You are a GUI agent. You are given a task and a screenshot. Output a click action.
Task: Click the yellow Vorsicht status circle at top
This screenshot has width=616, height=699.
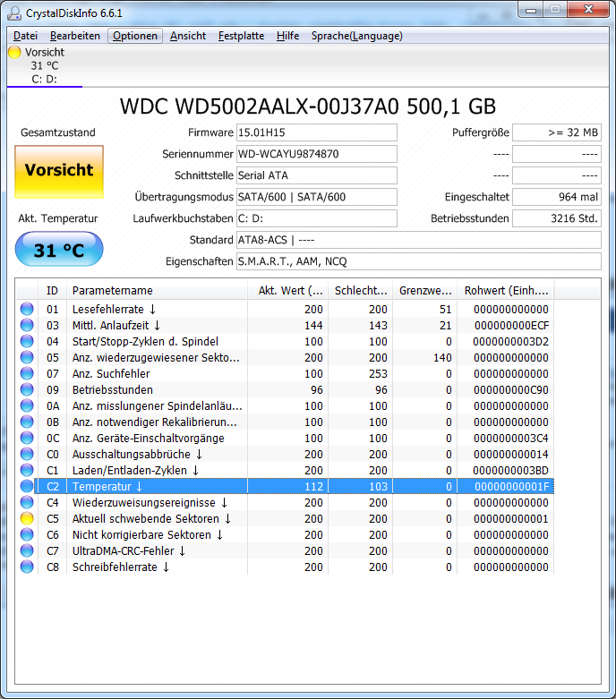coord(14,52)
